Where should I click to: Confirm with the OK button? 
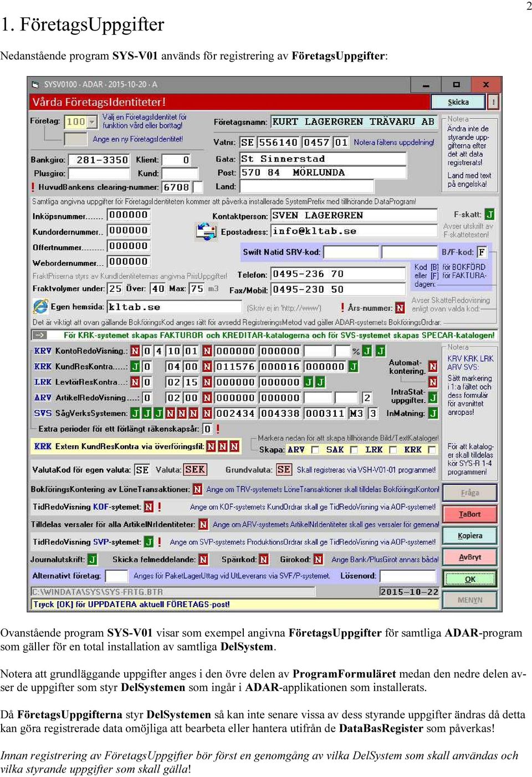[470, 579]
